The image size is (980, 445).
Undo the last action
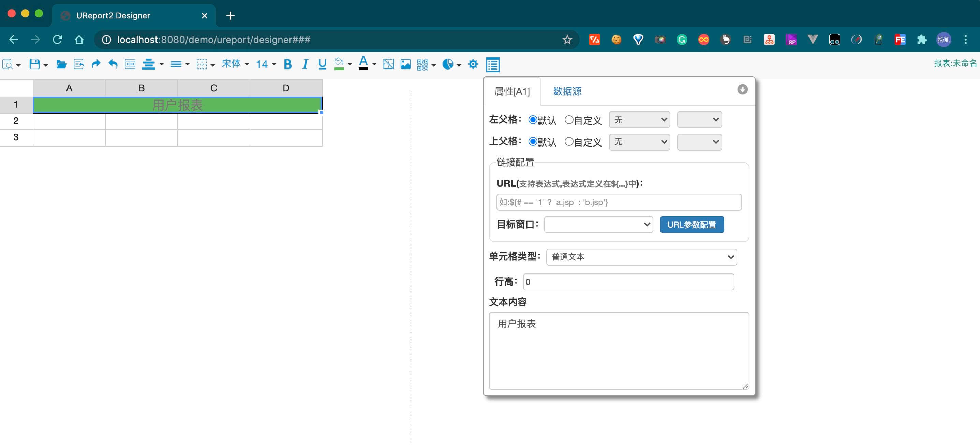tap(113, 64)
